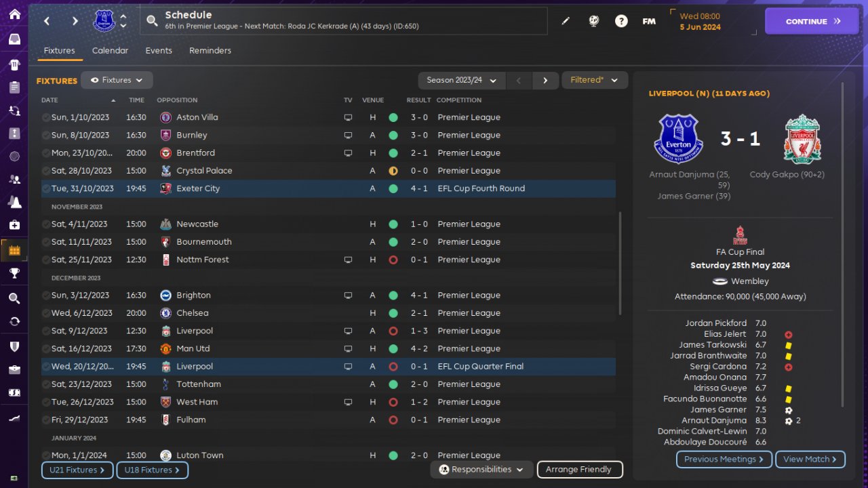Viewport: 868px width, 488px height.
Task: Click the Continue button
Action: [x=813, y=21]
